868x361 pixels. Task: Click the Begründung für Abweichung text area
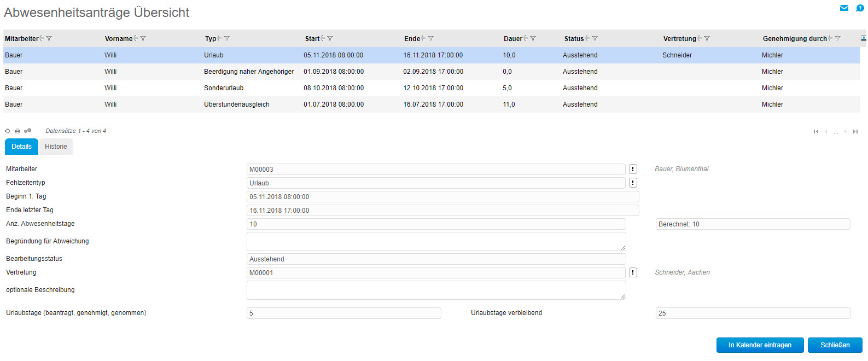(x=436, y=241)
